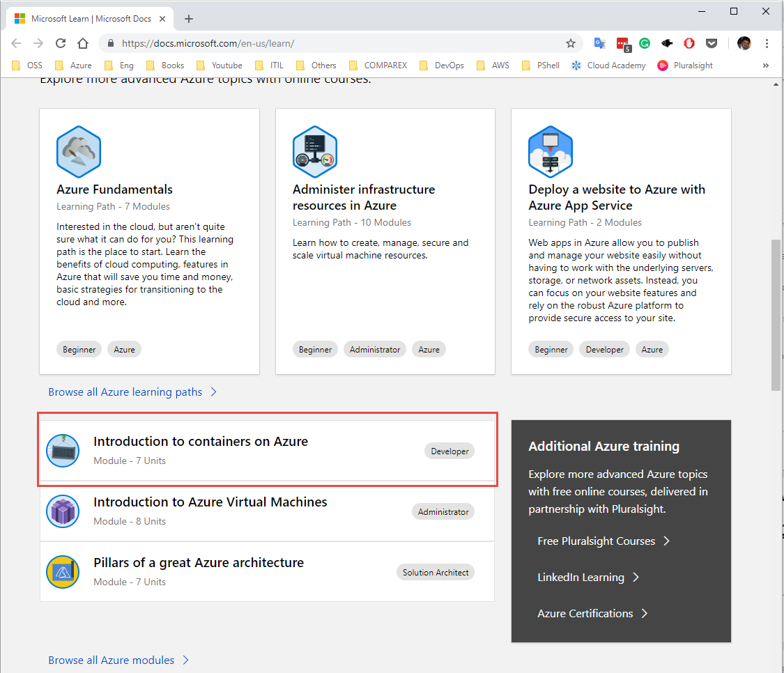Click the scrollbar up arrow
This screenshot has width=784, height=673.
coord(776,84)
